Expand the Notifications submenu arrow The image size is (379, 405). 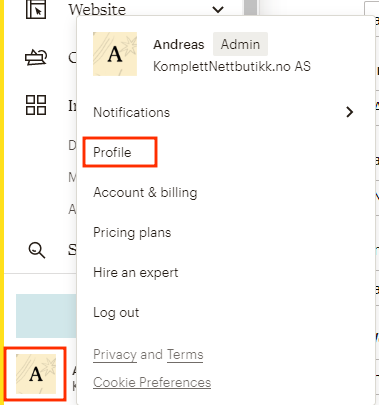pyautogui.click(x=349, y=112)
